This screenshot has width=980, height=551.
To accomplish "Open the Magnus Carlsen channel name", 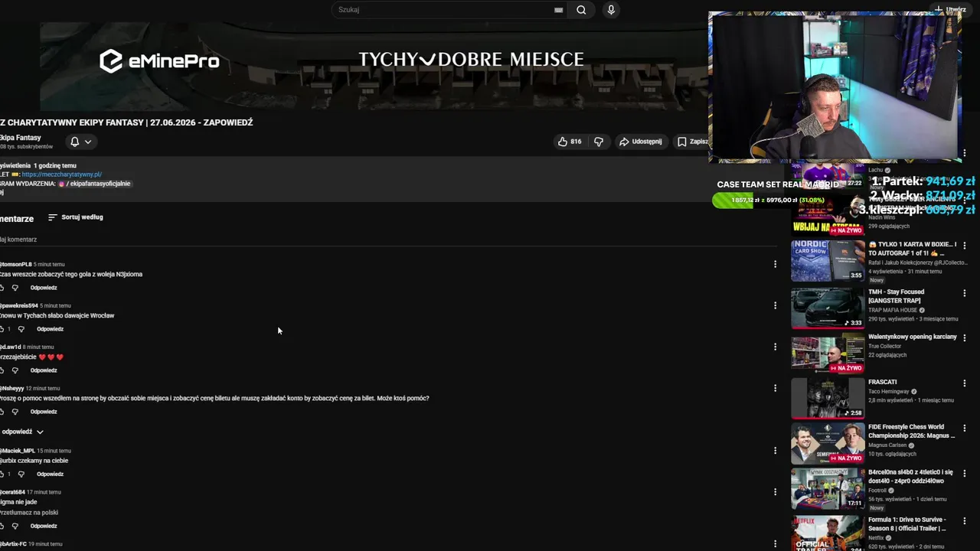I will (888, 445).
